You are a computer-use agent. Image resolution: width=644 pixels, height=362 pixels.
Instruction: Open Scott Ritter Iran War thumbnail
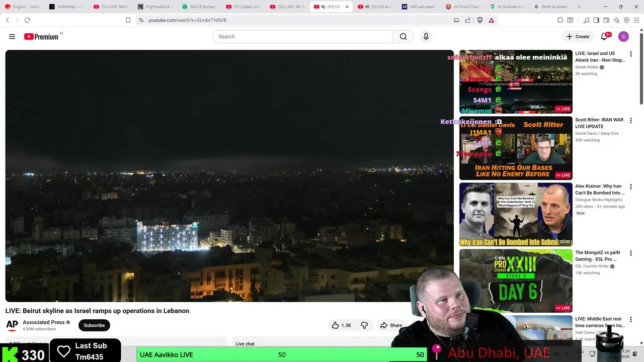click(x=516, y=148)
